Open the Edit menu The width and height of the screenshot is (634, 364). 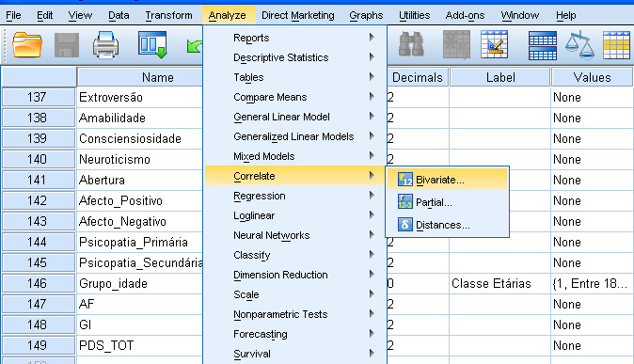tap(44, 15)
